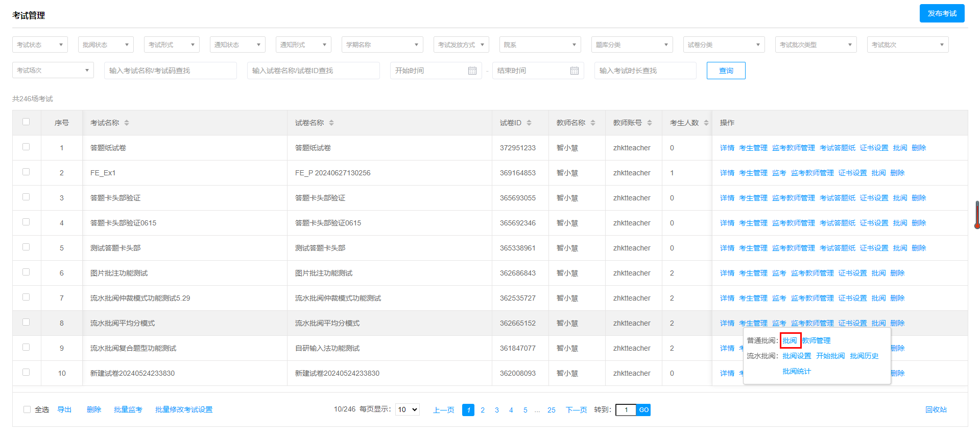
Task: Select 批阅统计 in the popup menu
Action: point(797,371)
